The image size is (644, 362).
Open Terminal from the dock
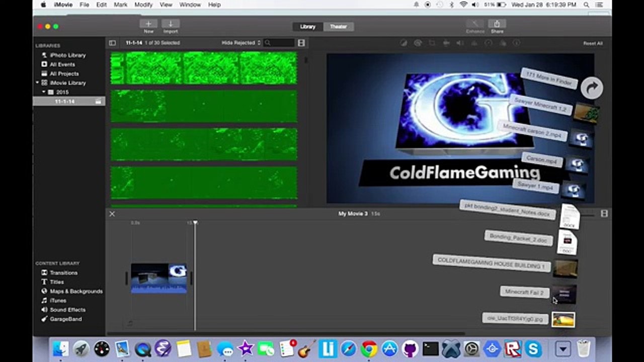click(x=431, y=348)
